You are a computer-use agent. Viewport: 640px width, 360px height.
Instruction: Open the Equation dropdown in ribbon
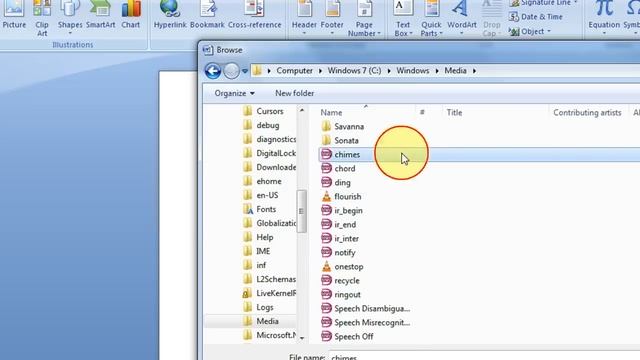604,18
